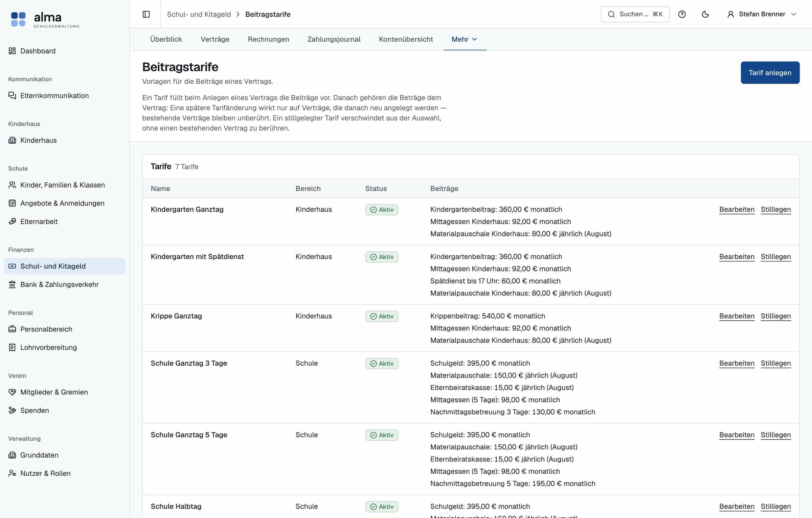Image resolution: width=812 pixels, height=518 pixels.
Task: Open the Überblick tab
Action: point(166,39)
